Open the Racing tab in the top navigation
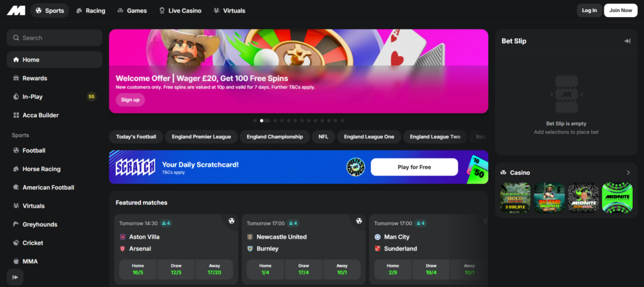Screen dimensions: 644x287 [91, 11]
